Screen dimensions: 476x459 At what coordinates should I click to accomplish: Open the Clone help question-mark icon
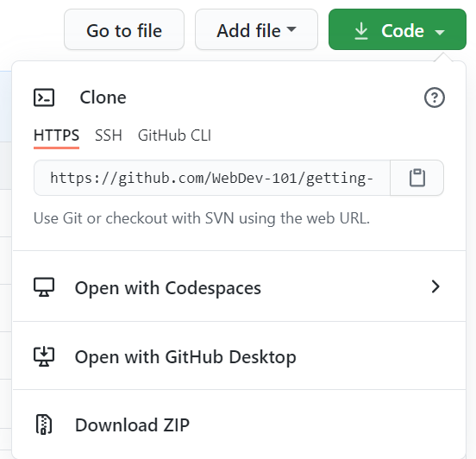point(434,97)
